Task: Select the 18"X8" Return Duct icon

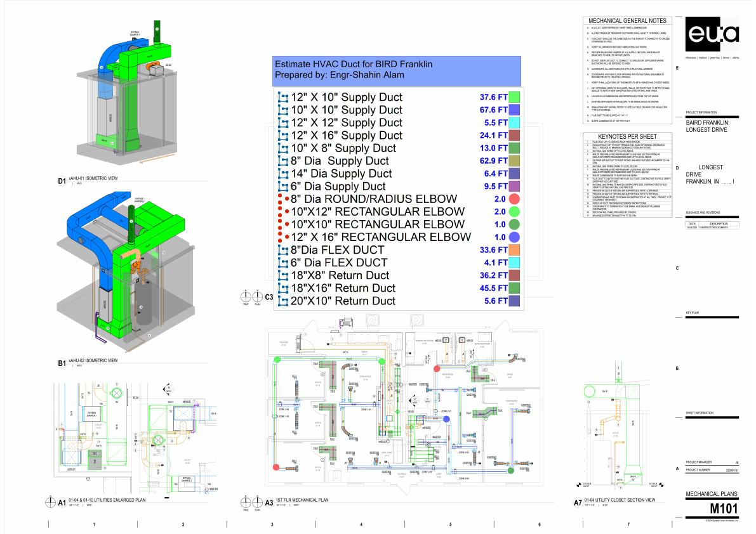Action: [x=282, y=275]
